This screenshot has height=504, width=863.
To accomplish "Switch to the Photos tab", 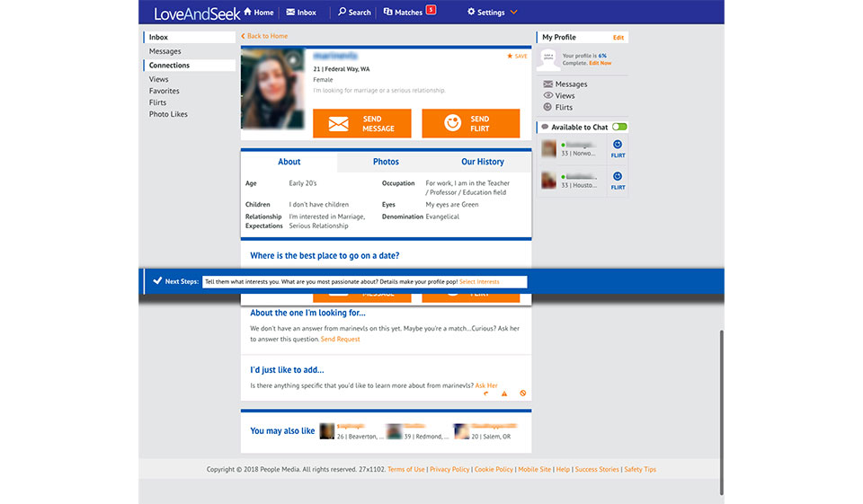I will 386,162.
